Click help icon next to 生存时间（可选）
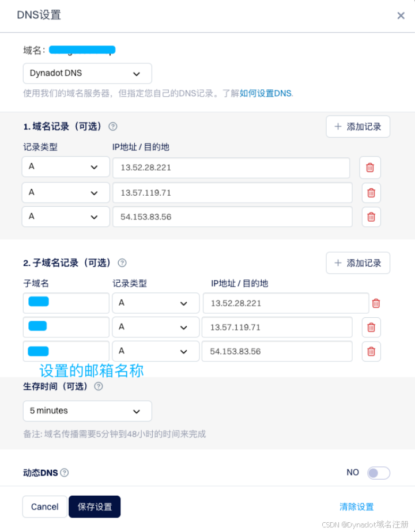Screen dimensions: 415x532 pyautogui.click(x=99, y=386)
